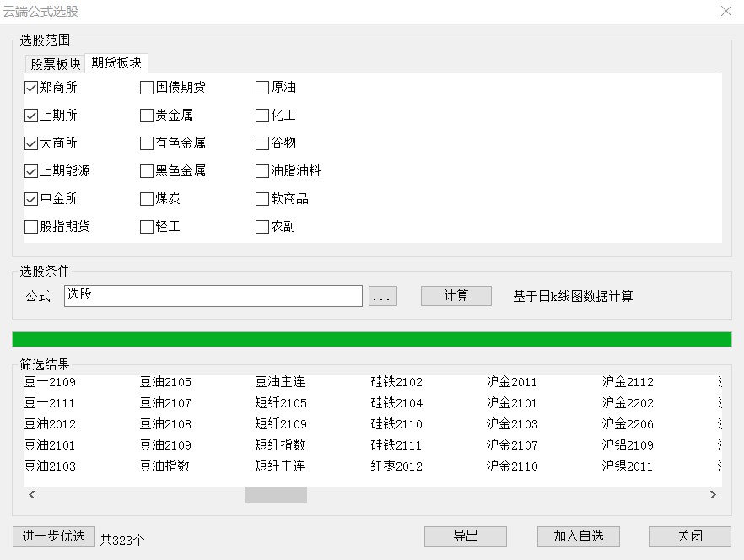Image resolution: width=744 pixels, height=560 pixels.
Task: Enable the 油脂油料 checkbox
Action: (262, 171)
